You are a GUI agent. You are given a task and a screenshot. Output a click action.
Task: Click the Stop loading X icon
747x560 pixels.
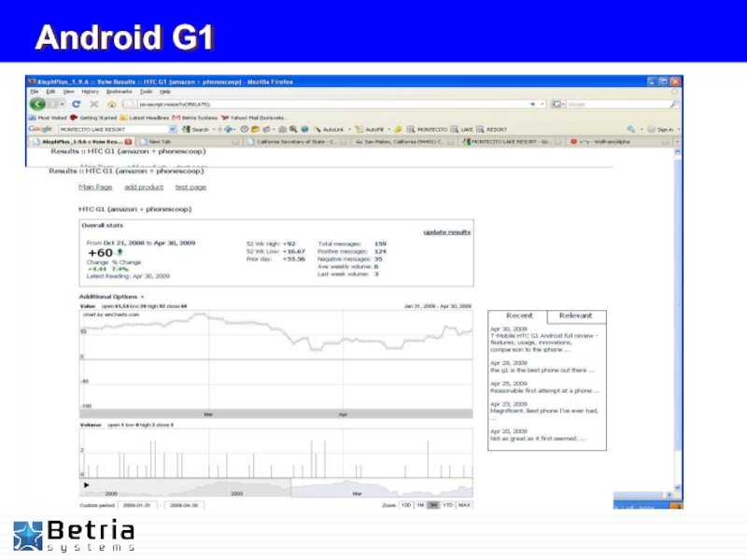(94, 104)
